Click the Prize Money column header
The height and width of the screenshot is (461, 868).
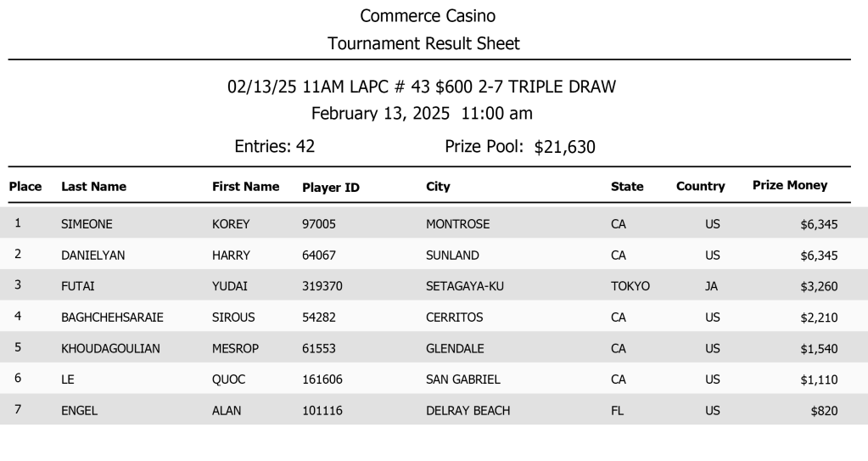point(789,185)
